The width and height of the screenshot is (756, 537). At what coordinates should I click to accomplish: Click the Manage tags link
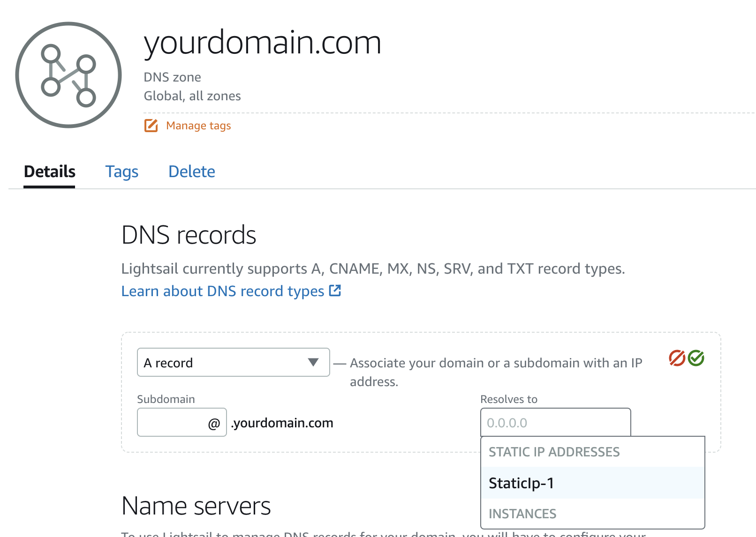(198, 126)
